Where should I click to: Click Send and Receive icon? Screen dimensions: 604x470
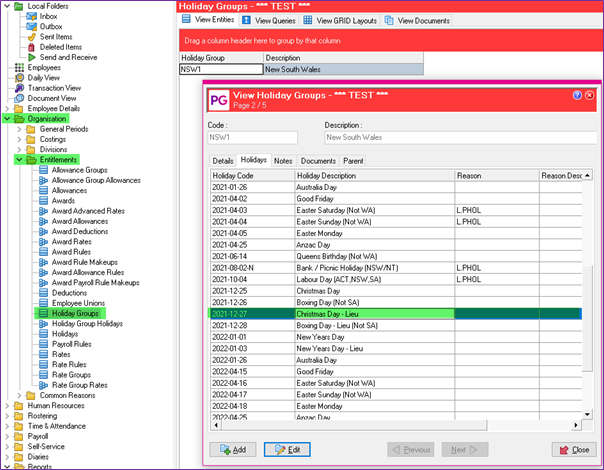tap(32, 57)
